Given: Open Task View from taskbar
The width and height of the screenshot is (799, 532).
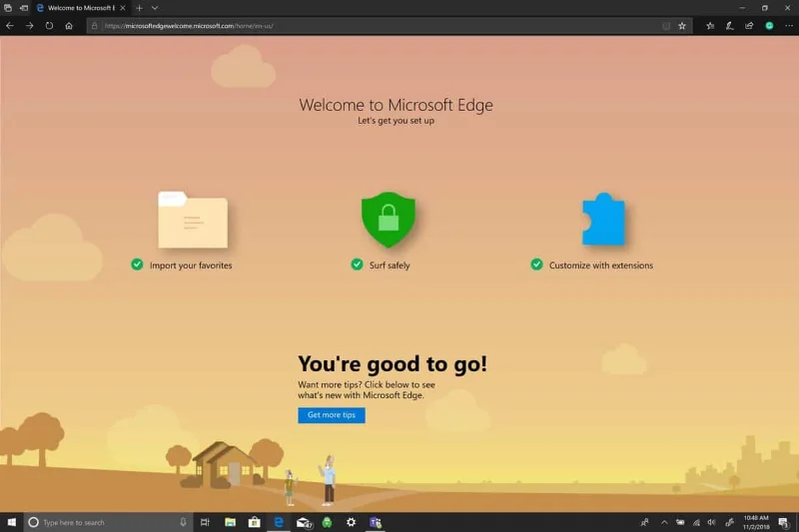Looking at the screenshot, I should pyautogui.click(x=205, y=522).
